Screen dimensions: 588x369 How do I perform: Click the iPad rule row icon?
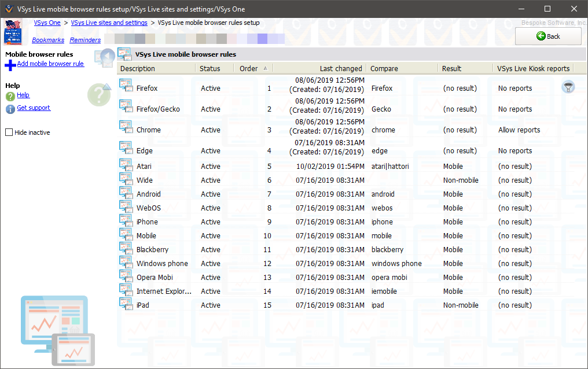[x=126, y=304]
